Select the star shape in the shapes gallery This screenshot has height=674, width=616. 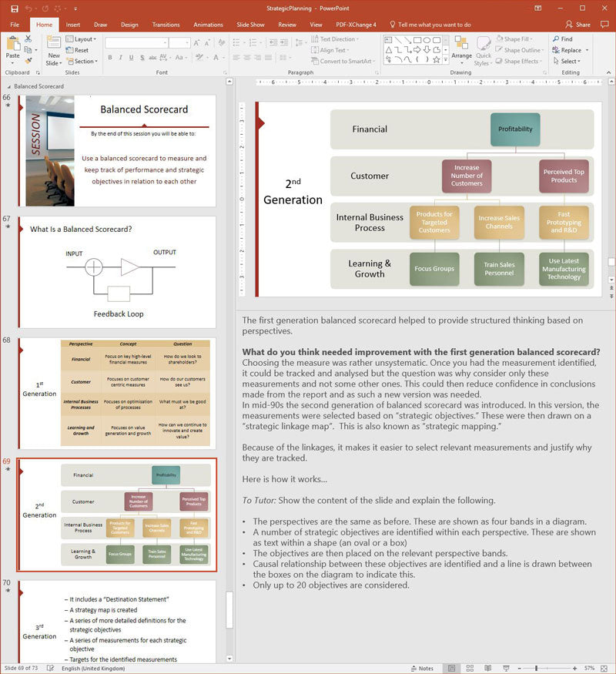coord(437,60)
